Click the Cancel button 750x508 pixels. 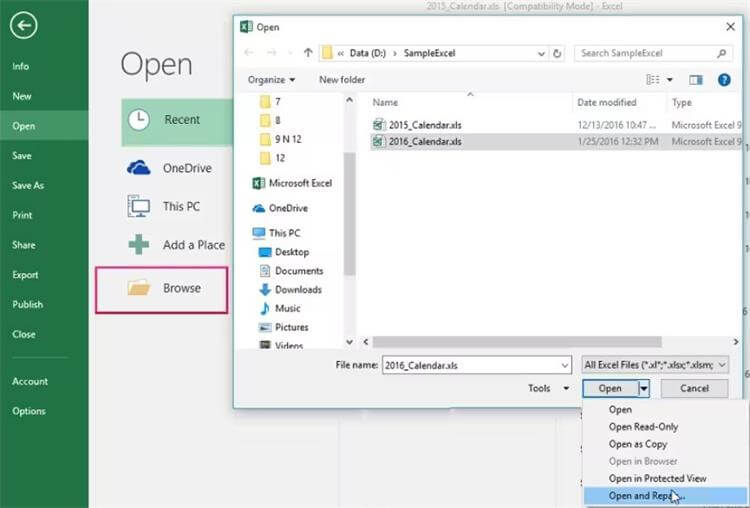pos(695,388)
